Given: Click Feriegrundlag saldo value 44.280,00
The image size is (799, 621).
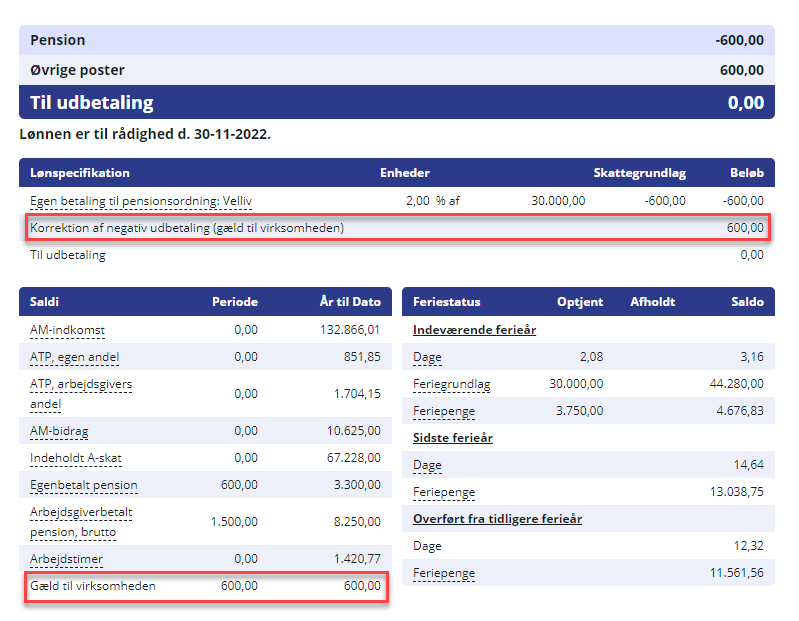Looking at the screenshot, I should tap(736, 384).
